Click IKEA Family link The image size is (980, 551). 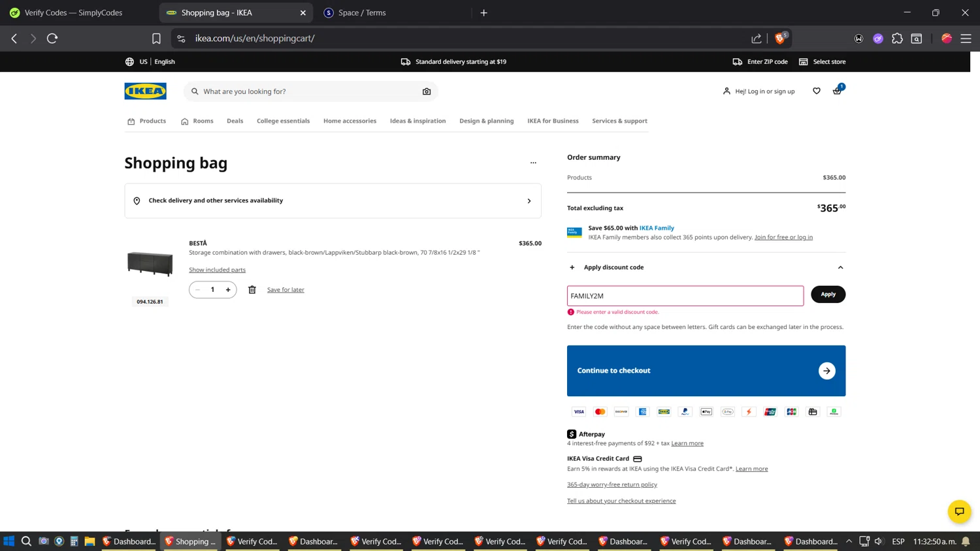tap(657, 228)
